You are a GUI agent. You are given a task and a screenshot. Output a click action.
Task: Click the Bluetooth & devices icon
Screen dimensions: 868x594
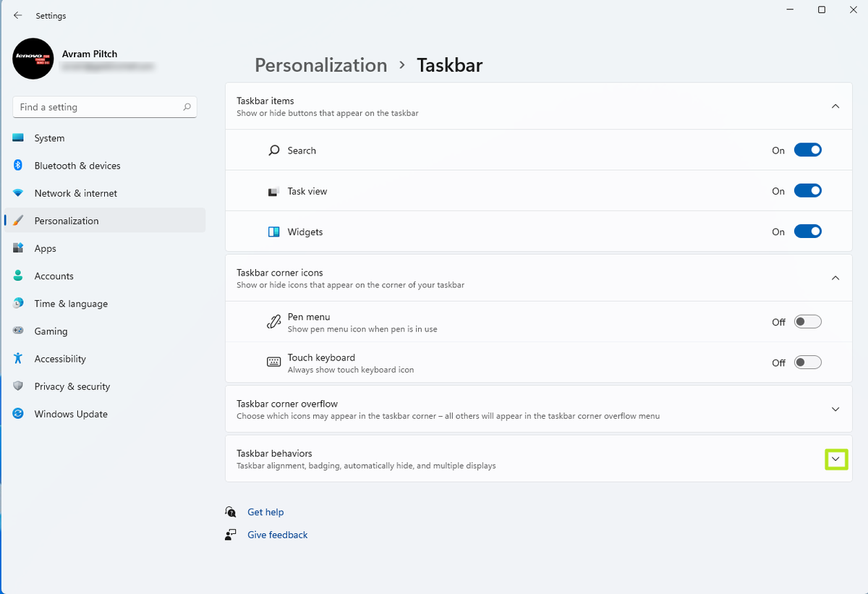(x=19, y=166)
